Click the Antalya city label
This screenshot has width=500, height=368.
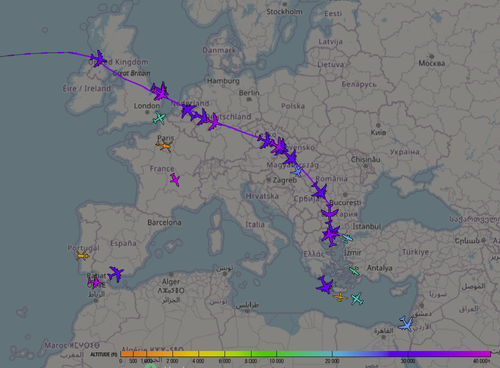(x=380, y=268)
